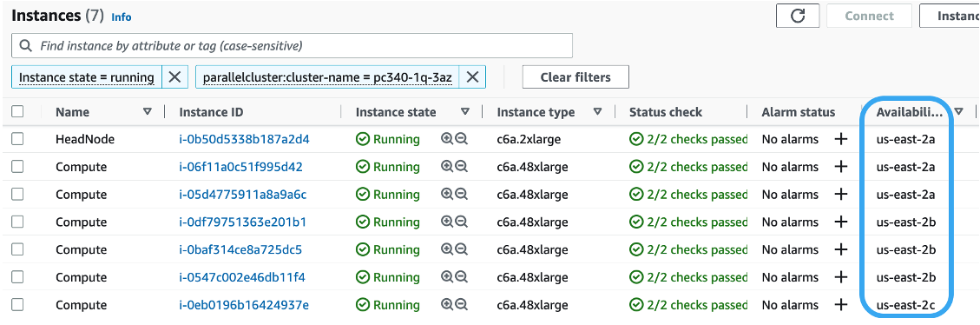Screen dimensions: 980x325
Task: Select the HeadNode instance checkbox
Action: coord(17,139)
